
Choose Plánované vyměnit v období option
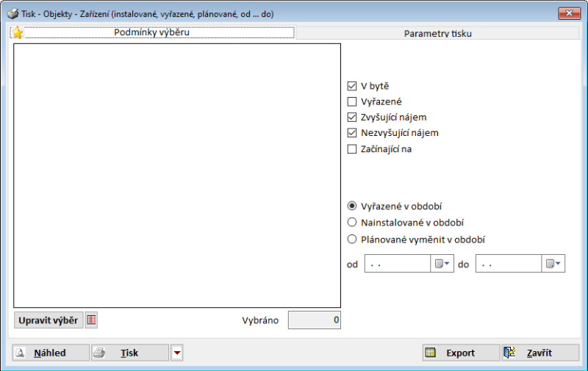click(x=352, y=239)
